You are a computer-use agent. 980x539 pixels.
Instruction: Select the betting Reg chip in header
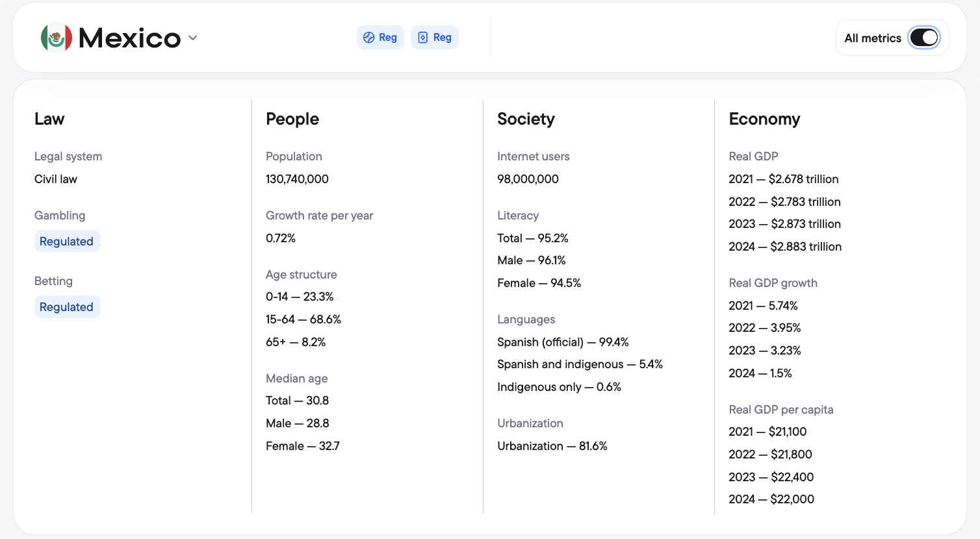(x=380, y=38)
